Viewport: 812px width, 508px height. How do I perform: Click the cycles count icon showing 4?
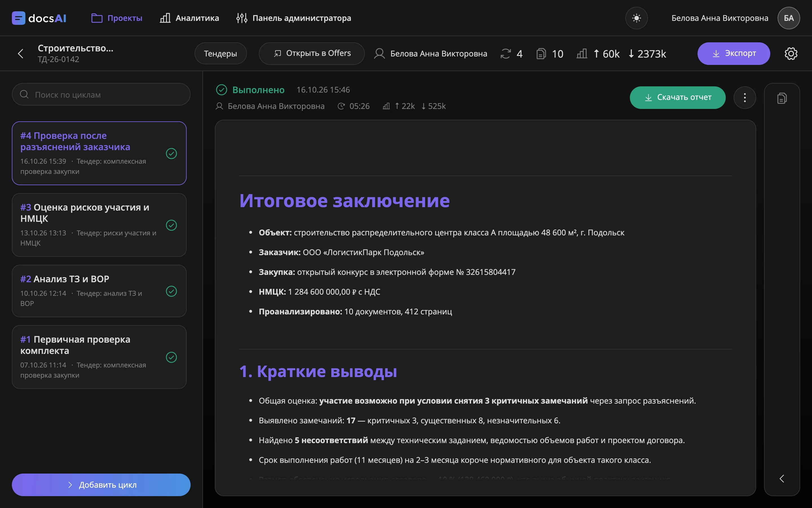pyautogui.click(x=506, y=54)
